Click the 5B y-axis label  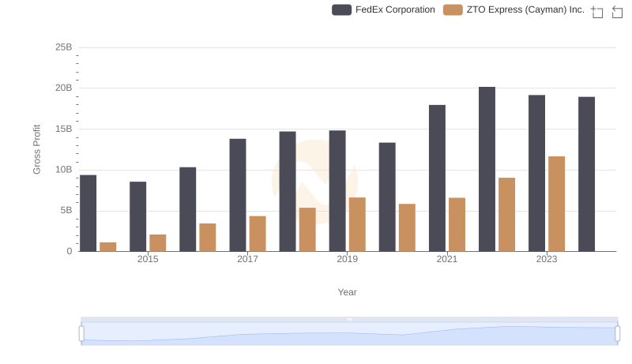tap(66, 210)
